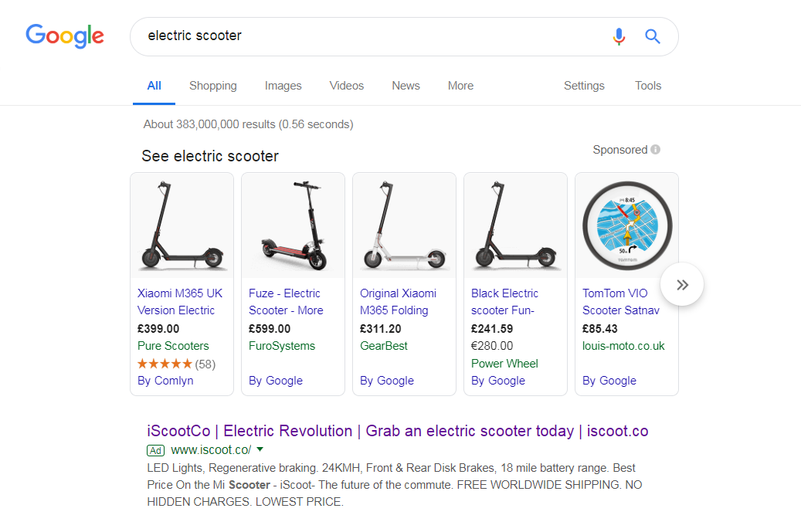Click the voice search microphone icon
The height and width of the screenshot is (532, 801).
click(x=619, y=37)
